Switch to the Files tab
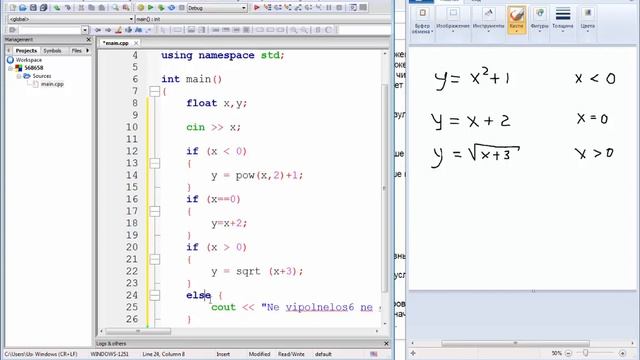 [76, 51]
